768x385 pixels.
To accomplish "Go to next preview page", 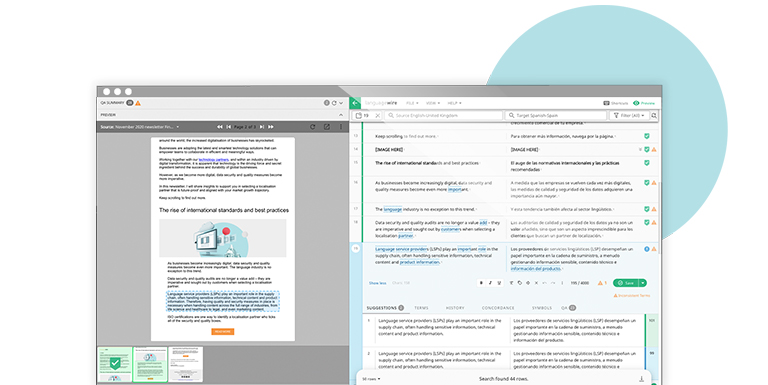I will [x=262, y=127].
